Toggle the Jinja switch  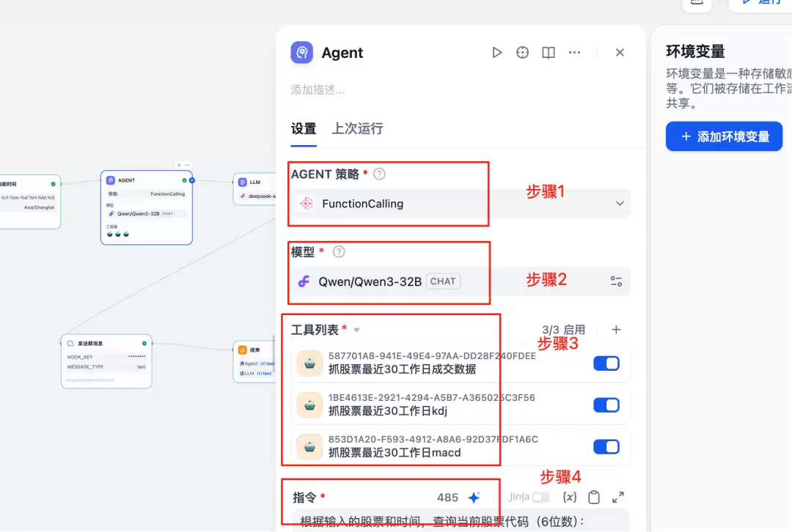(x=541, y=497)
